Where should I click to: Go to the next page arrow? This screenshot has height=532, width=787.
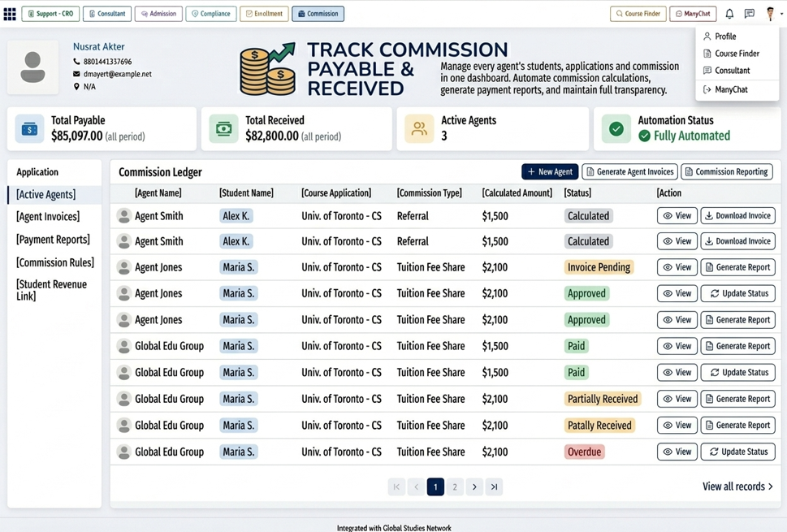click(474, 487)
